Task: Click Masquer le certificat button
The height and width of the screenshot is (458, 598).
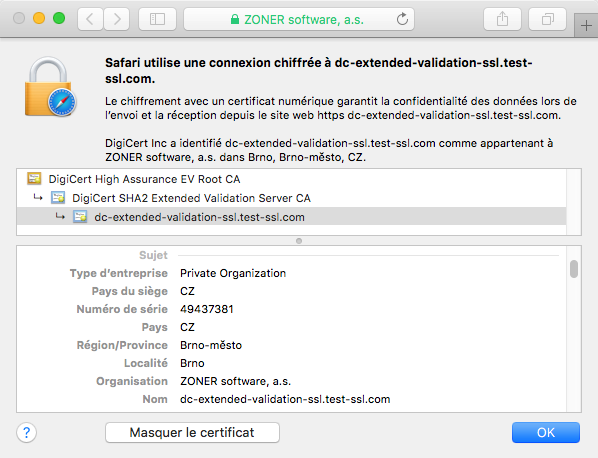Action: pos(192,432)
